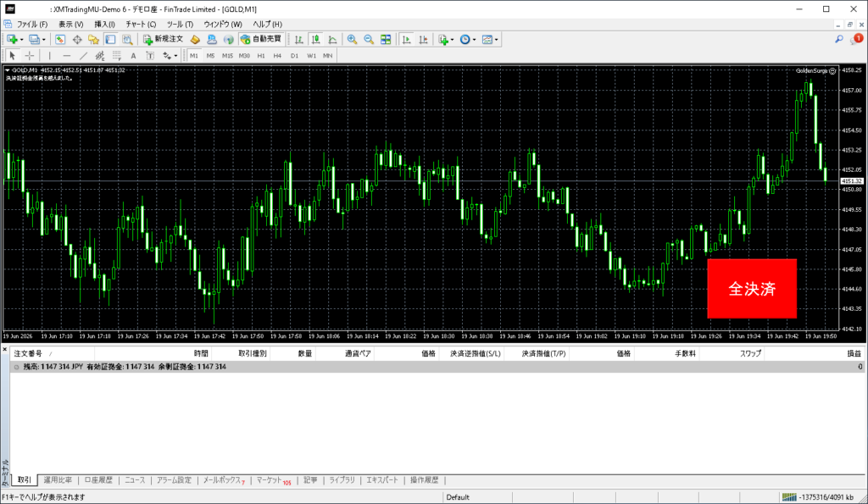868x504 pixels.
Task: Select the crosshair cursor tool
Action: tap(30, 55)
